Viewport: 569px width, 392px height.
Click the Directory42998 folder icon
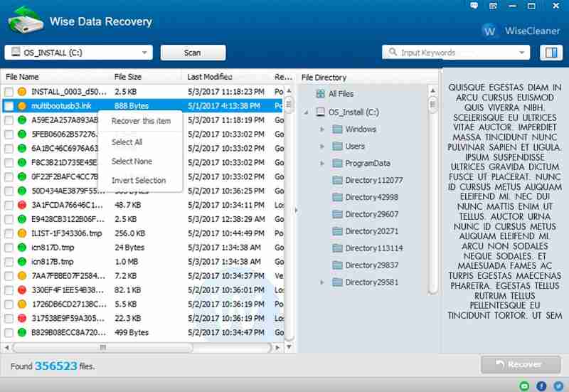click(337, 197)
